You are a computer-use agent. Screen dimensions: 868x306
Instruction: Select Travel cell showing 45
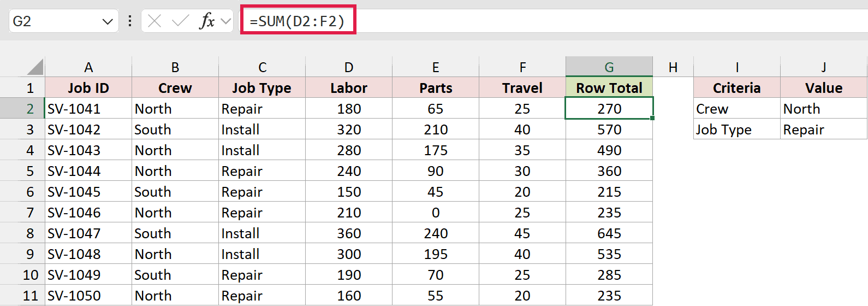tap(522, 233)
